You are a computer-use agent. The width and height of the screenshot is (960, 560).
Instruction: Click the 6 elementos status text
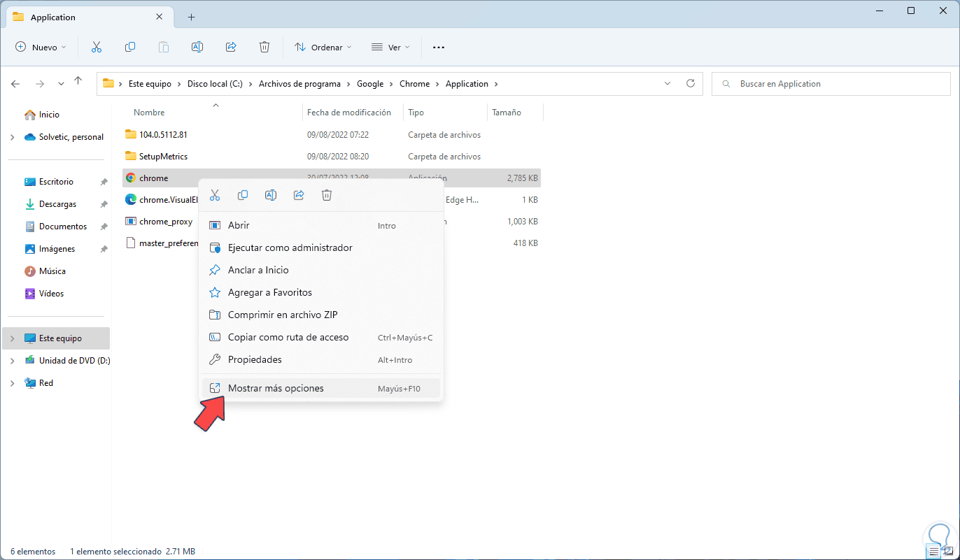pyautogui.click(x=33, y=552)
